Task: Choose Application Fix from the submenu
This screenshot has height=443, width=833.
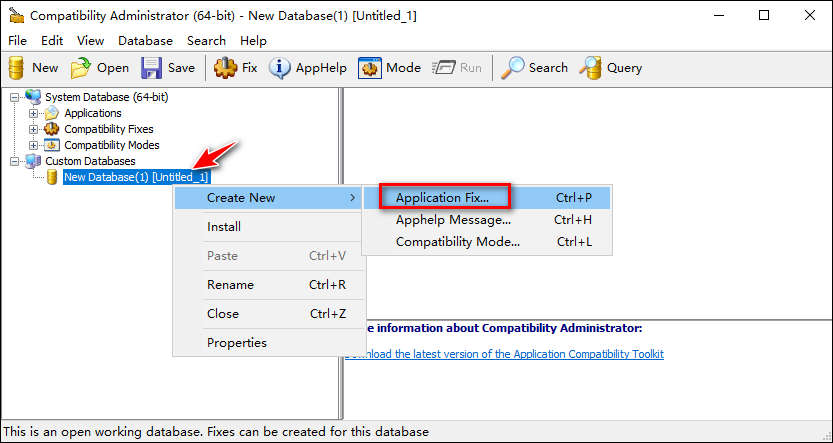Action: (487, 198)
